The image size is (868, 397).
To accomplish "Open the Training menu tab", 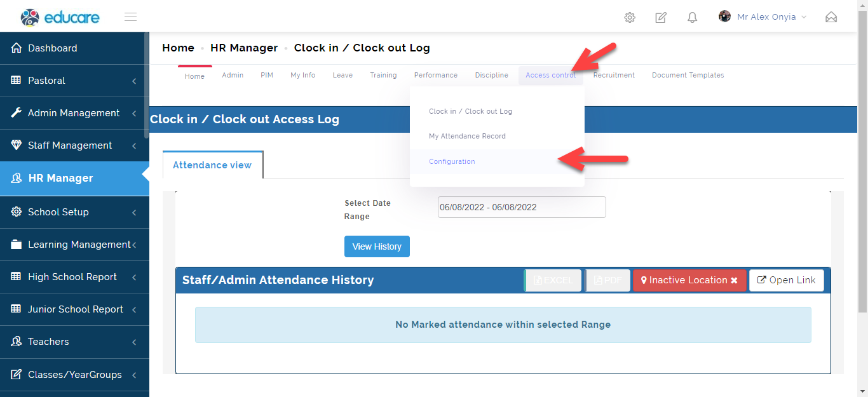I will [x=383, y=75].
